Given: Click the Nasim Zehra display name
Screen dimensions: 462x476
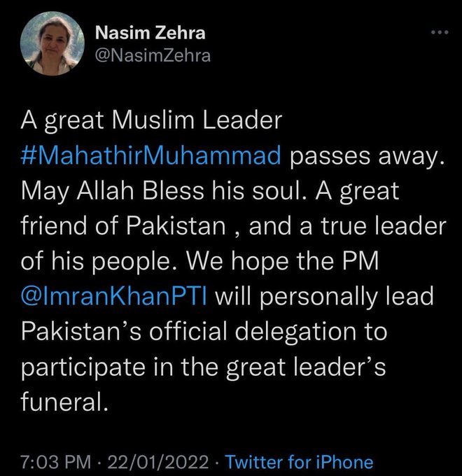Looking at the screenshot, I should 150,32.
